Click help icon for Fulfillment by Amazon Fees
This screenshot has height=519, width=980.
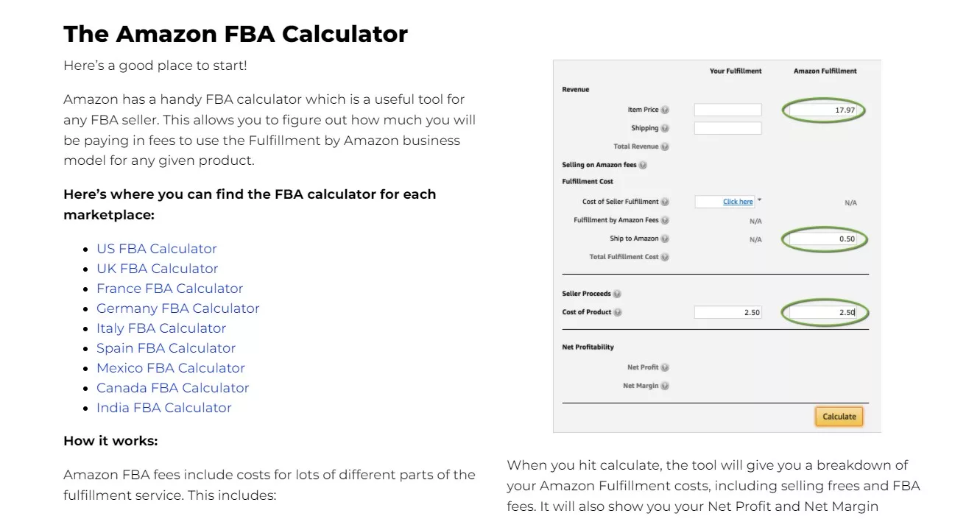point(664,219)
